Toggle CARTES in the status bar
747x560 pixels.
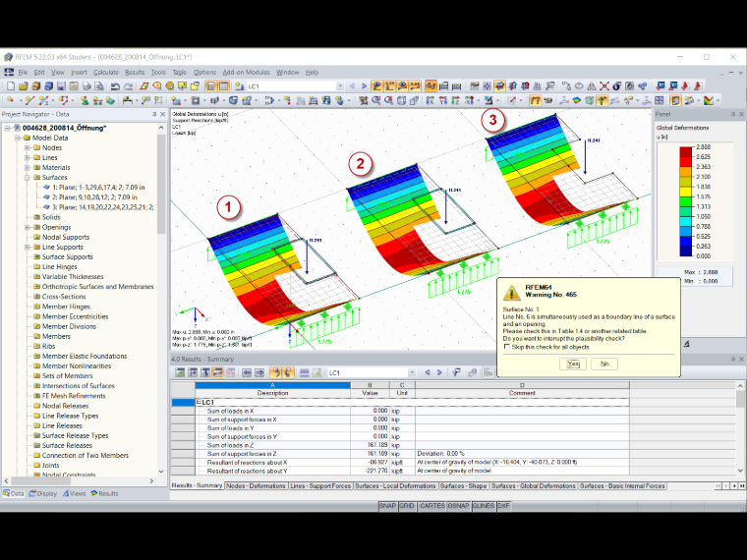(x=432, y=506)
